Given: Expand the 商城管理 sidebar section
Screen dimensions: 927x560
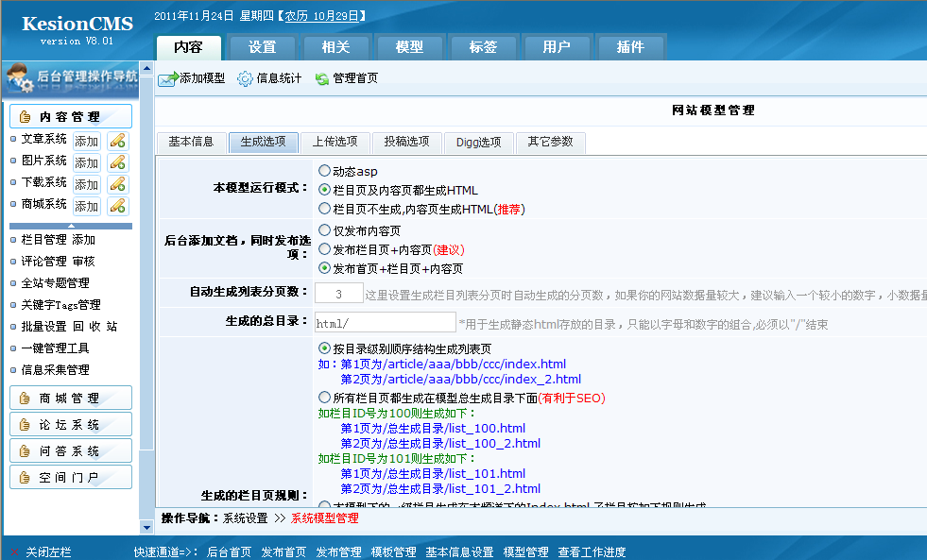Looking at the screenshot, I should [71, 398].
